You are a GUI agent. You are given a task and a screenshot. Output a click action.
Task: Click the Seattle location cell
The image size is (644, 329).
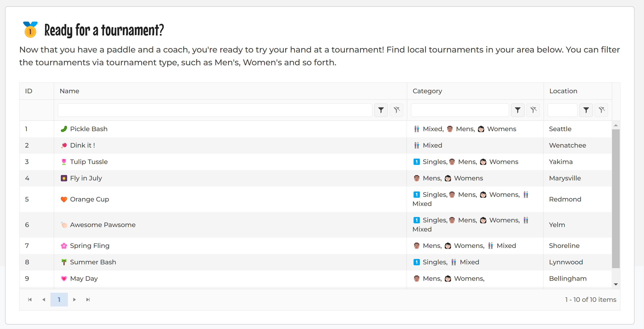coord(578,129)
